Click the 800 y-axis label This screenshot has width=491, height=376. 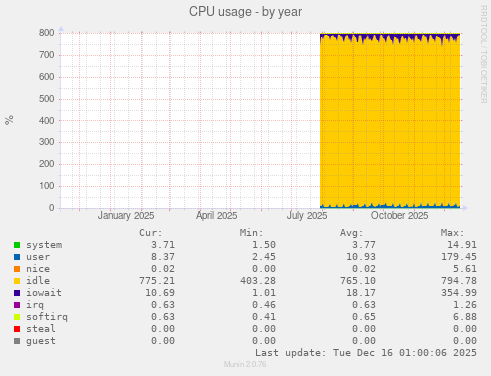[47, 33]
